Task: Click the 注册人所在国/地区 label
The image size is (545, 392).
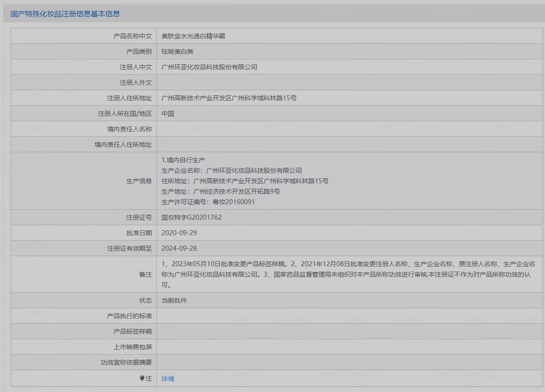Action: pos(125,113)
